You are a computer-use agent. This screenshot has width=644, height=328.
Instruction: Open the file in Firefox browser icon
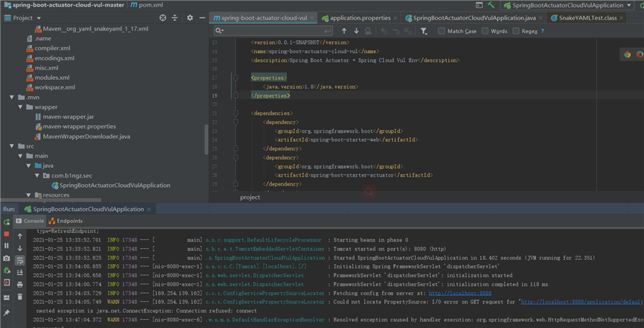[x=640, y=54]
